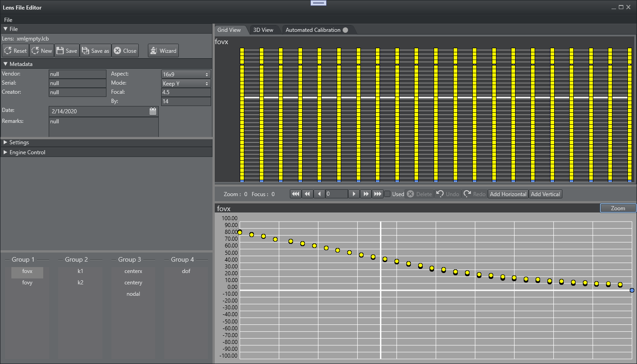637x364 pixels.
Task: Open the Mode Keep Y dropdown
Action: (186, 84)
